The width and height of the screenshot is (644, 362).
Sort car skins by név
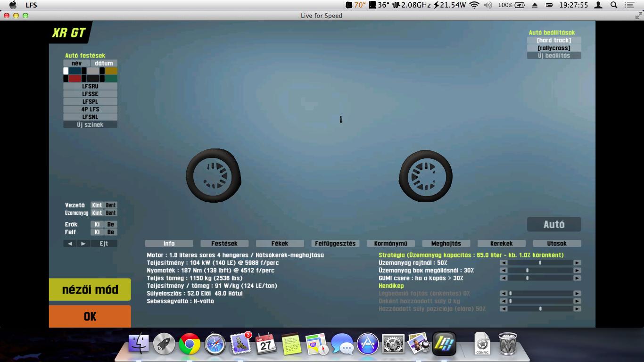coord(77,63)
